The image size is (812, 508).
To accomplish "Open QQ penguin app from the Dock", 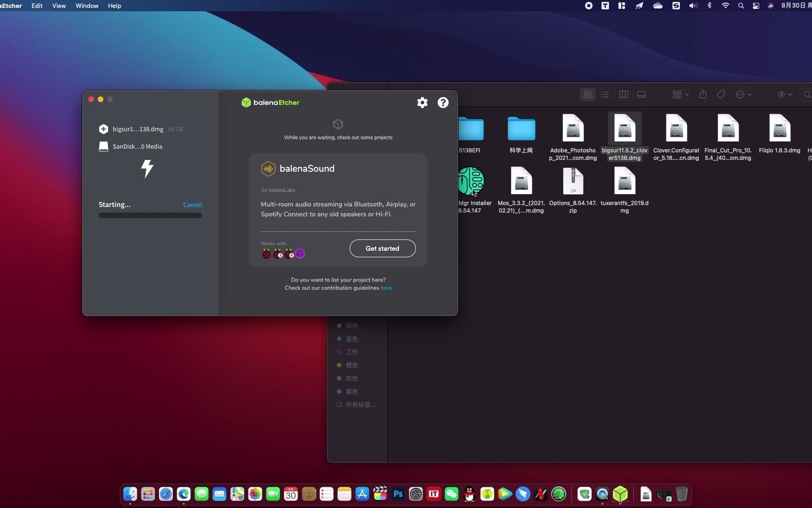I will 469,494.
